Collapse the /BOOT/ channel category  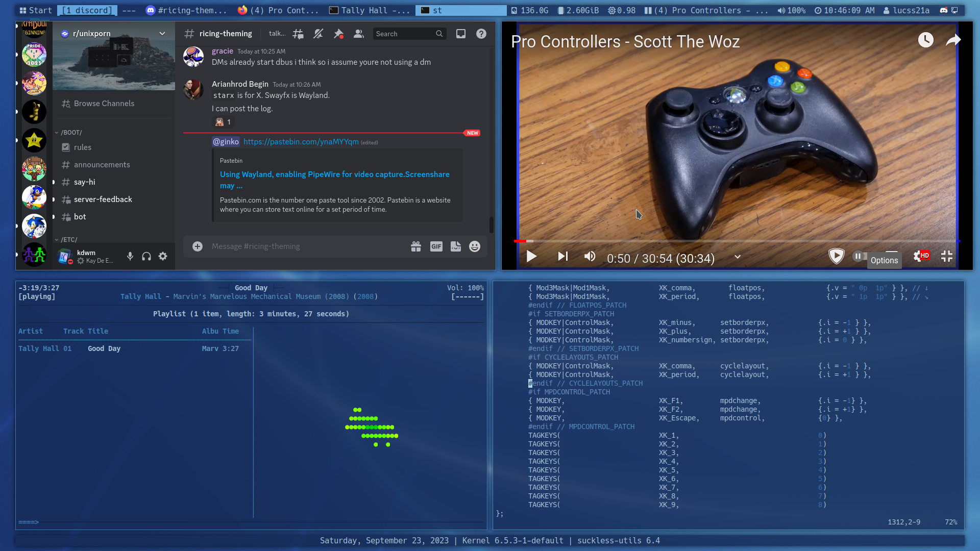point(69,133)
